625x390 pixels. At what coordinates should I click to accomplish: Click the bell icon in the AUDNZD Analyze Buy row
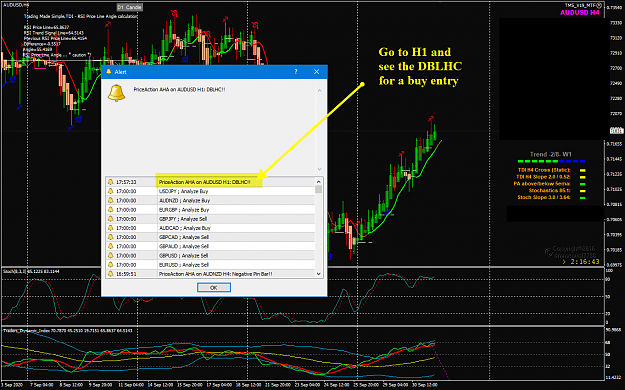coord(111,200)
